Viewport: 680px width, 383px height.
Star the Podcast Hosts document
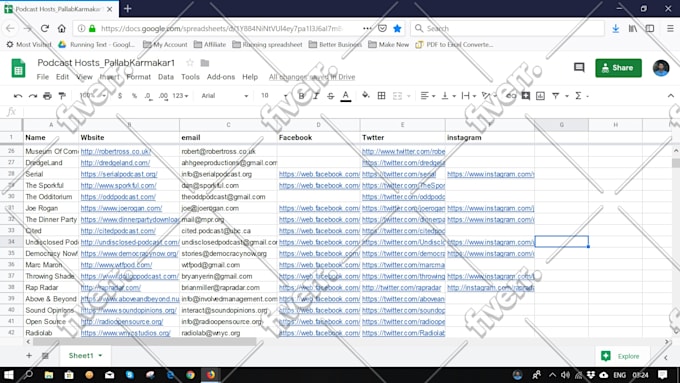coord(190,63)
